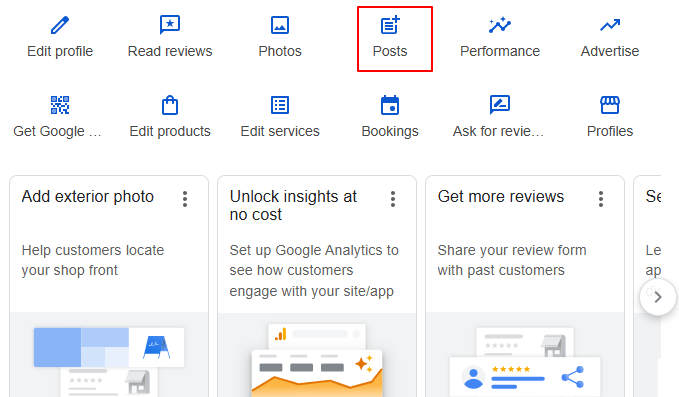The width and height of the screenshot is (679, 397).
Task: Open the Read reviews star-bubble icon
Action: point(170,25)
